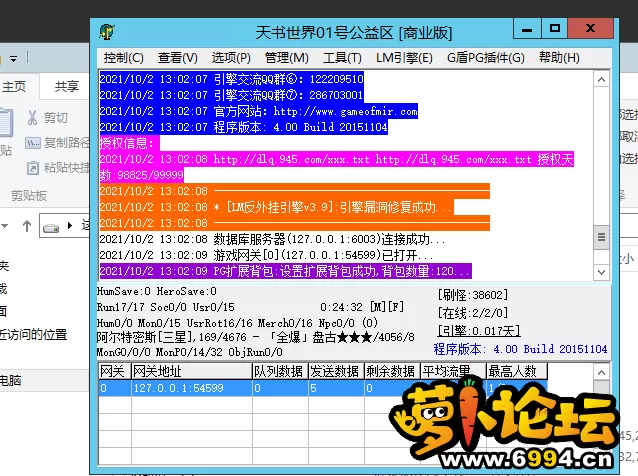The image size is (638, 476).
Task: Open the 查看(V) menu
Action: click(177, 58)
